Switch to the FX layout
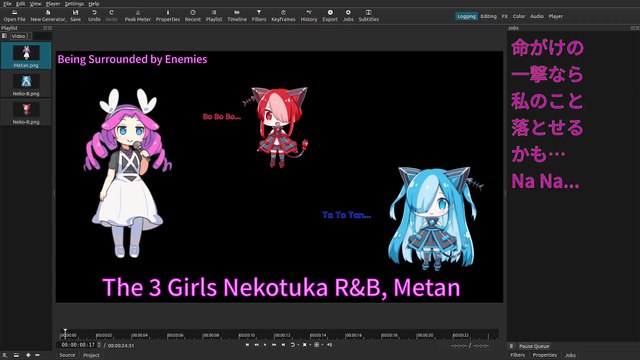Viewport: 640px width, 360px height. click(505, 16)
